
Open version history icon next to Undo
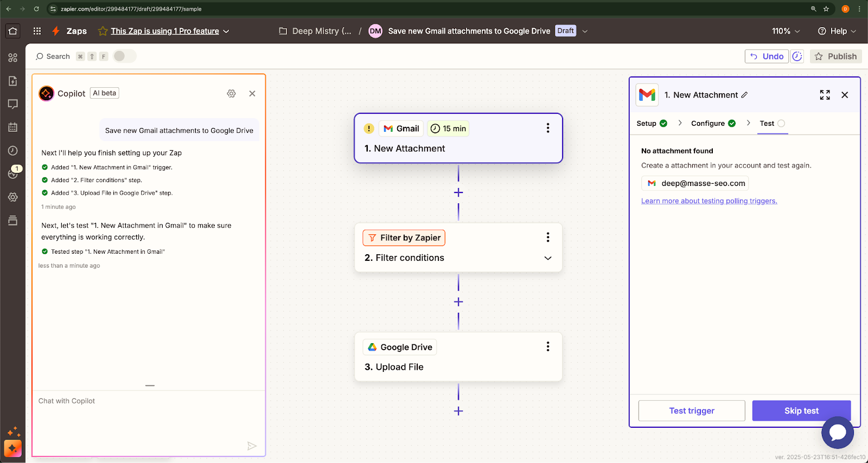(797, 56)
